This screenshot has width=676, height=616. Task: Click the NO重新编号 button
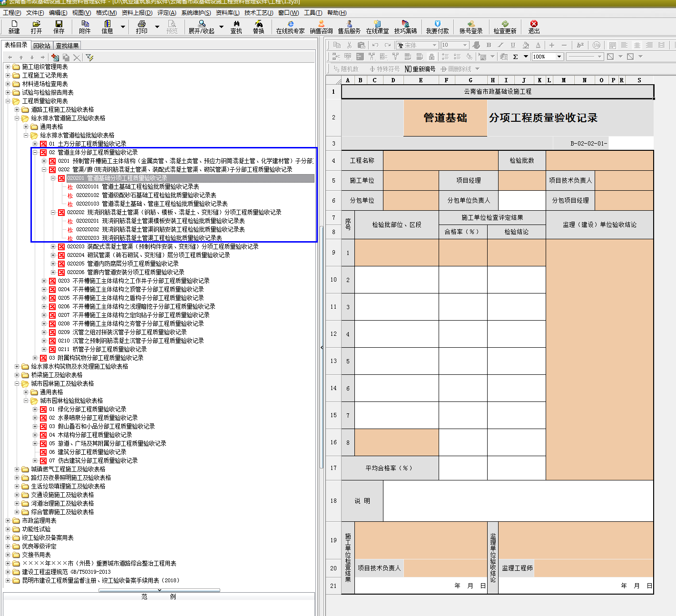(x=420, y=69)
